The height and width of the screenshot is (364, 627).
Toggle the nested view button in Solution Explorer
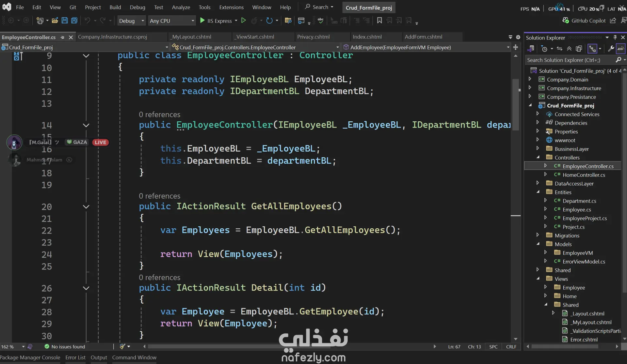[x=592, y=49]
